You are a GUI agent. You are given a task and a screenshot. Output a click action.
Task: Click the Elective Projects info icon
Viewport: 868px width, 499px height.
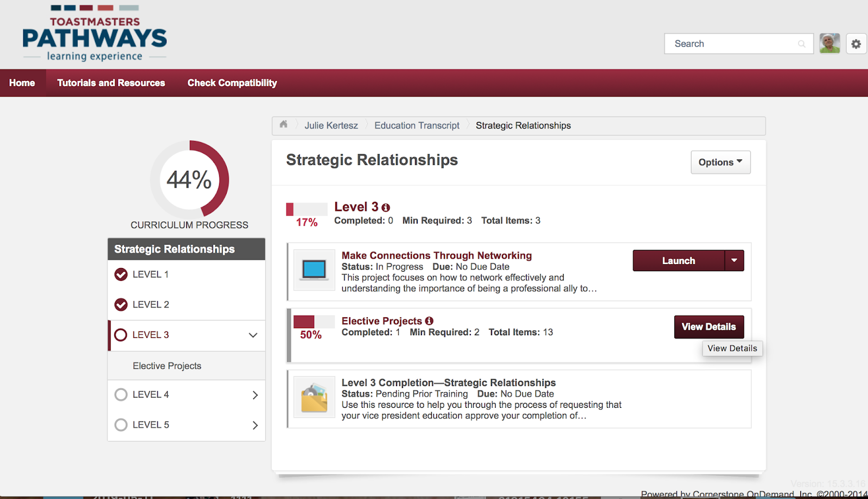coord(429,321)
